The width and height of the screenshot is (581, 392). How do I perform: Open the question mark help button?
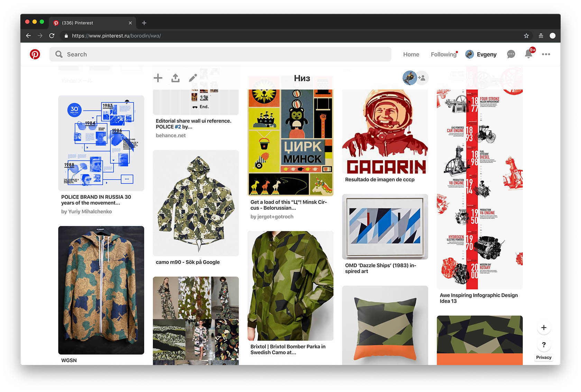(x=544, y=345)
